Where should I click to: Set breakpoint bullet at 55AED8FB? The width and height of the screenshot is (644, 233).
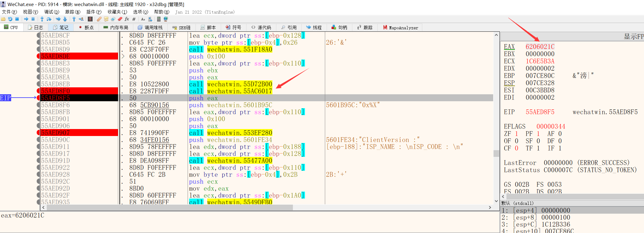(38, 112)
